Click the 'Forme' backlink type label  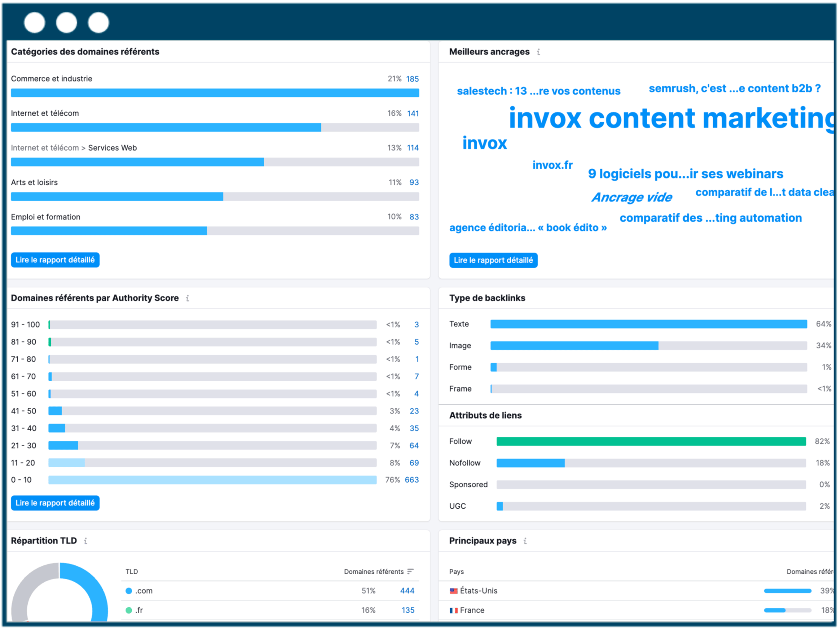pyautogui.click(x=460, y=367)
